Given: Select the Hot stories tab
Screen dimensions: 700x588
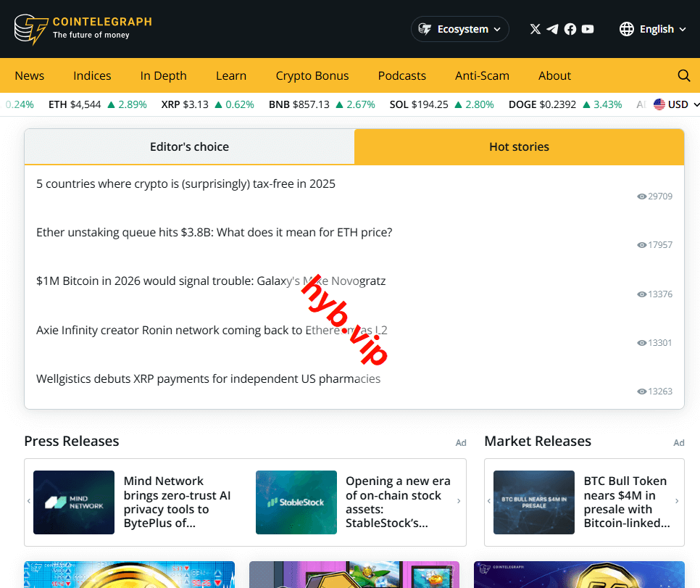Looking at the screenshot, I should 519,146.
